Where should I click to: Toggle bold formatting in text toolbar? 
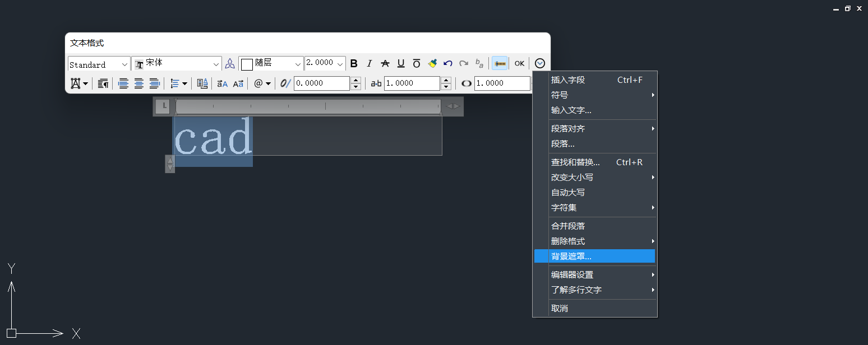[x=354, y=63]
